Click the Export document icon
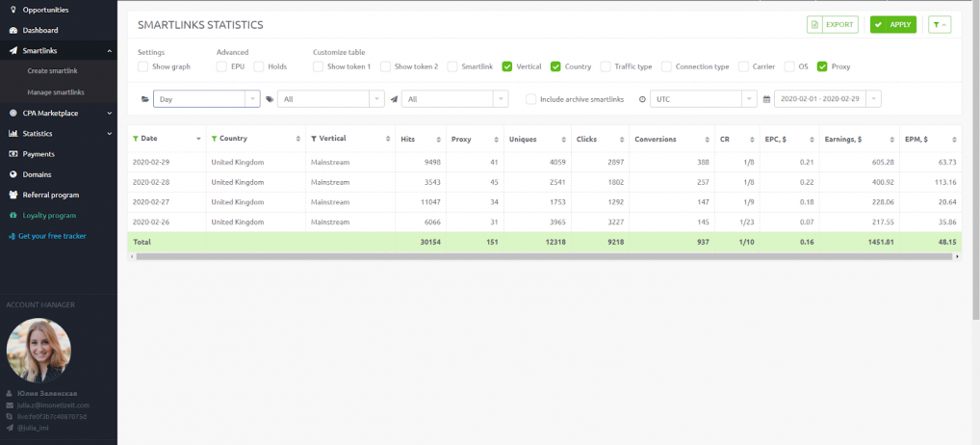The width and height of the screenshot is (980, 445). 814,24
